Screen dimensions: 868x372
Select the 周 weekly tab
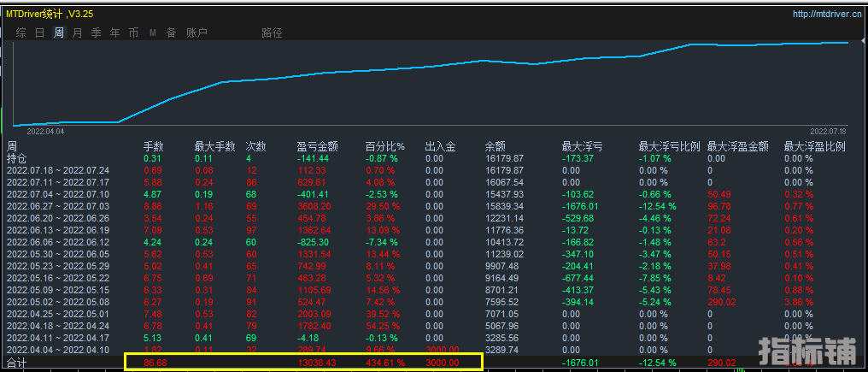(58, 32)
